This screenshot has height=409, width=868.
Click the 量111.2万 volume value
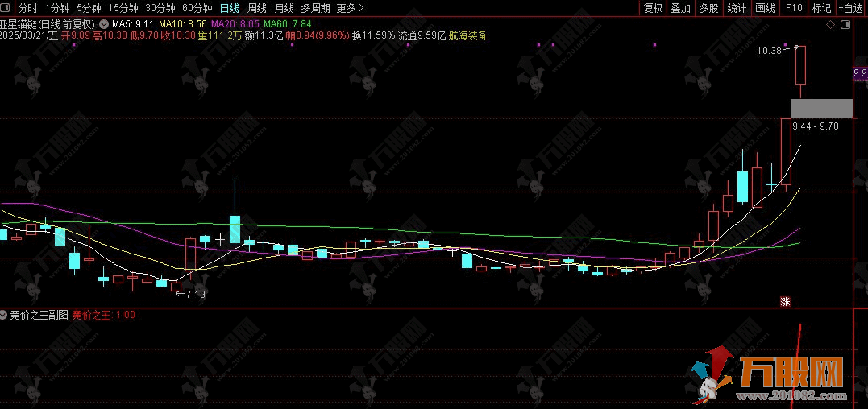[x=220, y=35]
